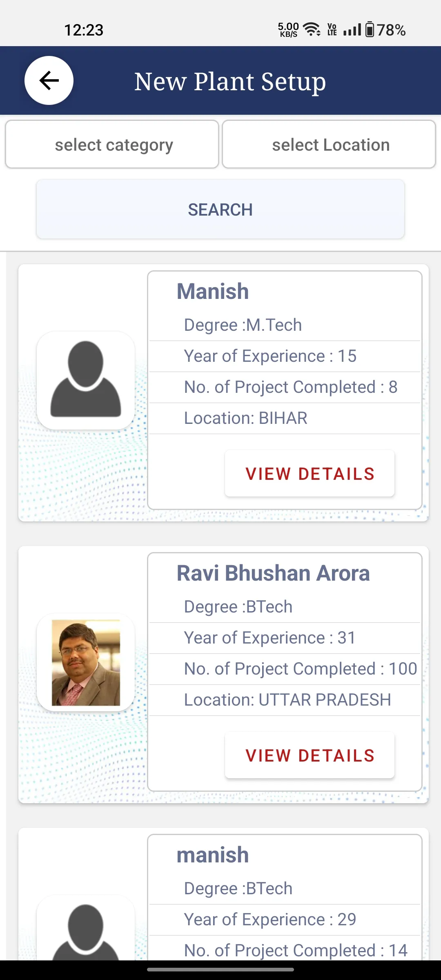Screen dimensions: 441x980
Task: Tap Location: BIHAR row
Action: 285,418
